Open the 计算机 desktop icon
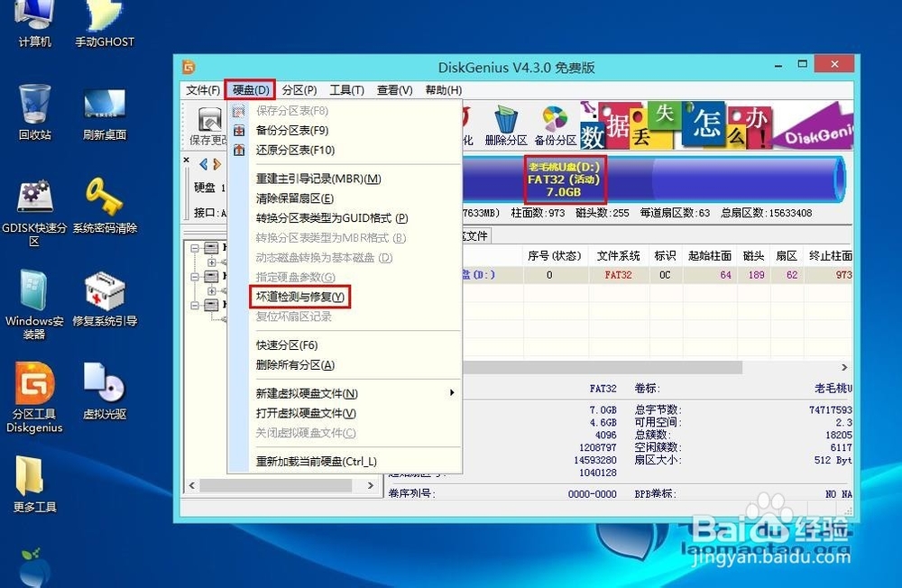Screen dimensions: 902x588 coord(34,23)
